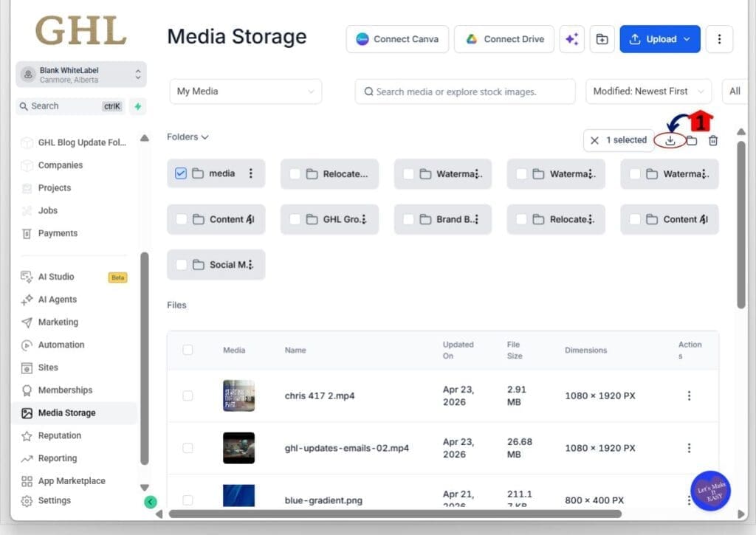The height and width of the screenshot is (535, 756).
Task: Open the Modified: Newest First sort dropdown
Action: click(648, 91)
